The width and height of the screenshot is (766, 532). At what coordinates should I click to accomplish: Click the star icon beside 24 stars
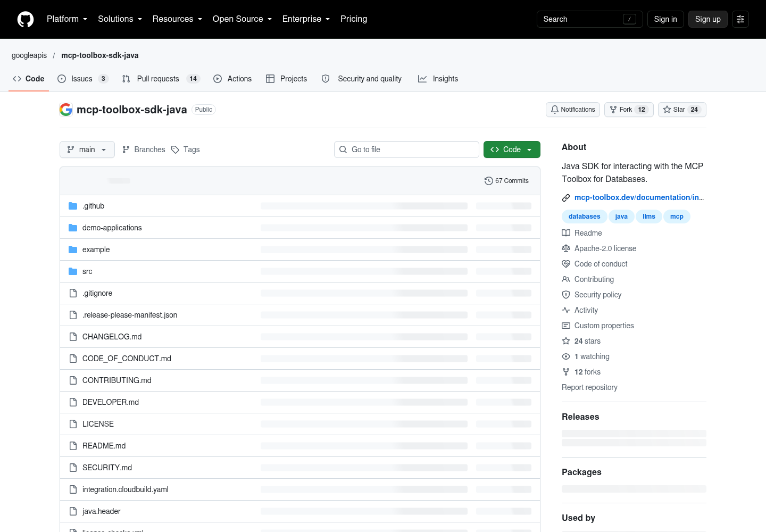(x=566, y=341)
